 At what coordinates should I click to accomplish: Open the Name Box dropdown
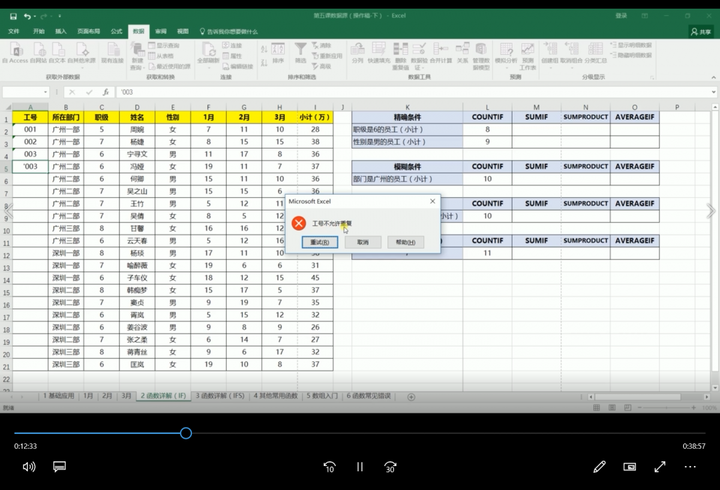[x=45, y=92]
